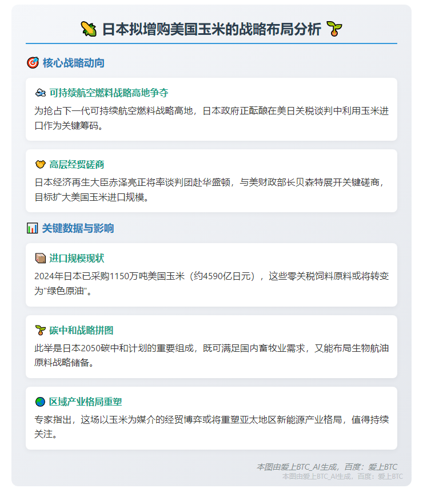Click the seedling icon by 碳中和战略拼图
Viewport: 423px width, 504px height.
click(x=41, y=331)
